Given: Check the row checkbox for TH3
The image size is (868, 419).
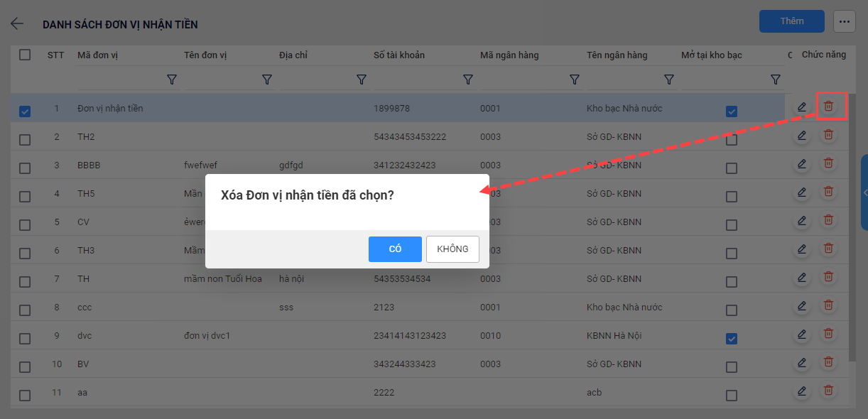Looking at the screenshot, I should tap(25, 254).
